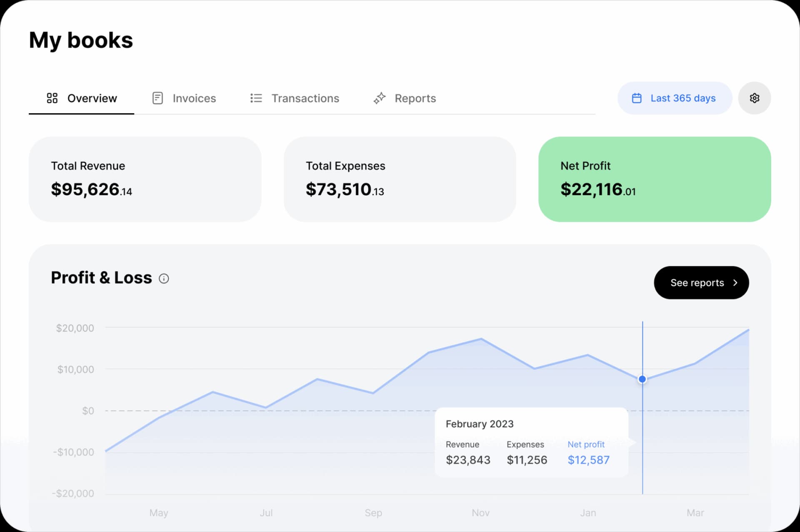Click the arrow in See reports button
This screenshot has width=800, height=532.
point(735,283)
